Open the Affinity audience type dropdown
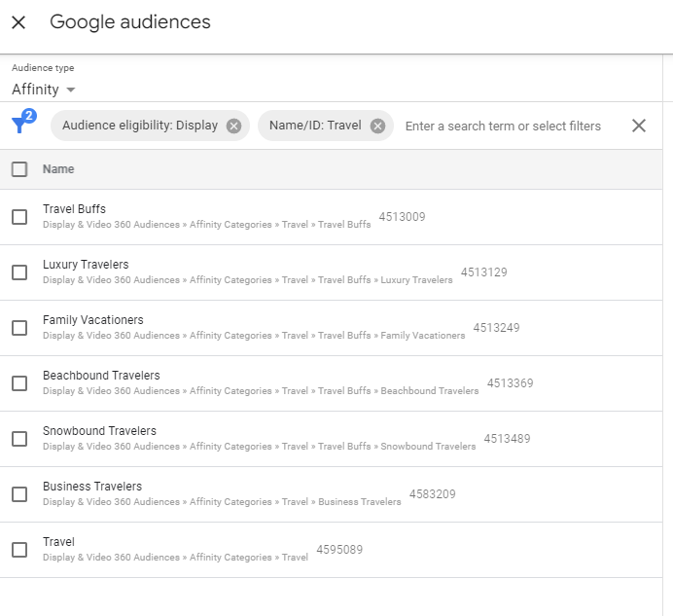This screenshot has height=616, width=673. [44, 90]
